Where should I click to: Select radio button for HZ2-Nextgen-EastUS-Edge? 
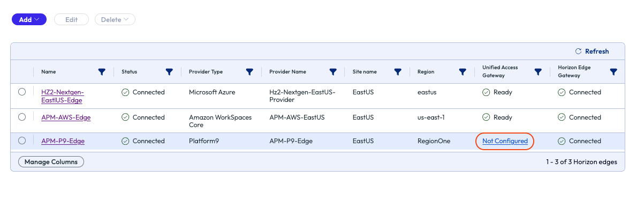pos(22,92)
